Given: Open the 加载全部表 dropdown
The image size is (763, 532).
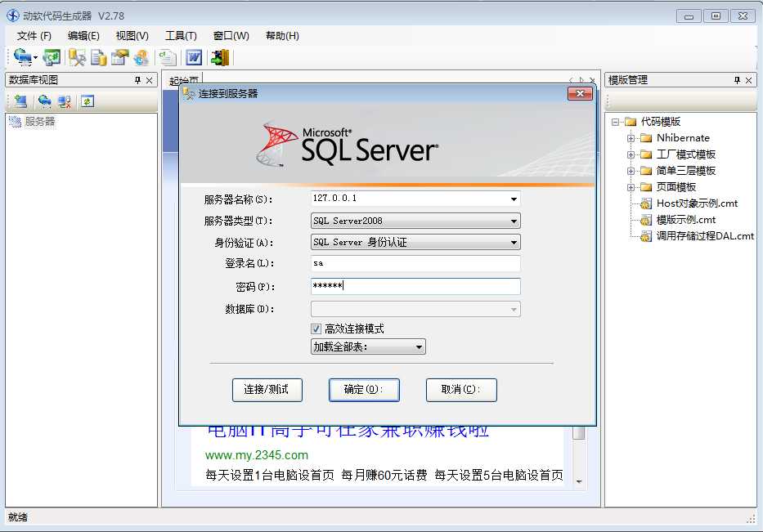Looking at the screenshot, I should click(x=368, y=346).
